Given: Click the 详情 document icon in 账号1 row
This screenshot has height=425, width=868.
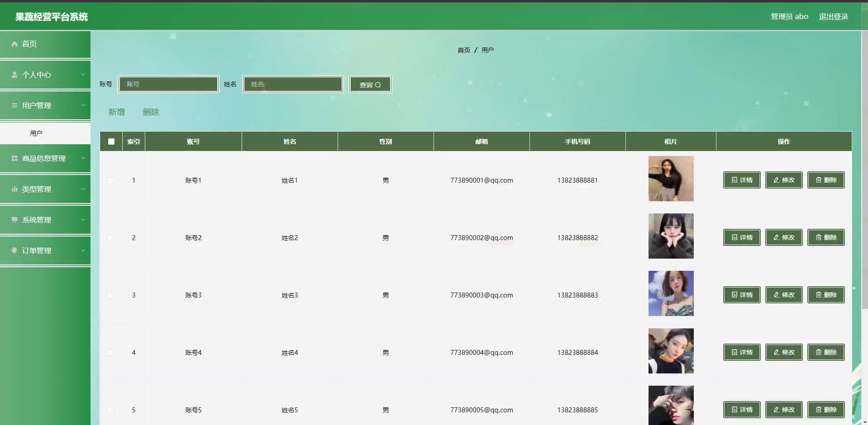Looking at the screenshot, I should click(x=734, y=180).
